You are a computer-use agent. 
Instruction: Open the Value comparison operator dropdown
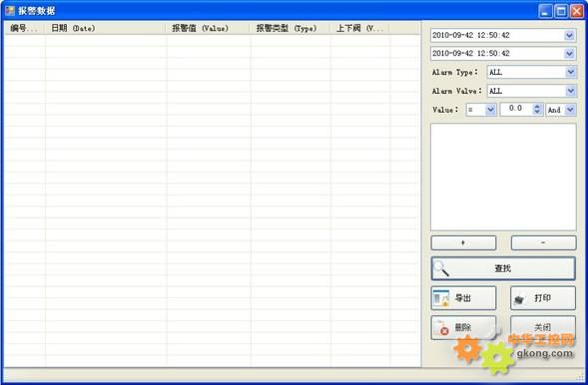click(x=490, y=110)
